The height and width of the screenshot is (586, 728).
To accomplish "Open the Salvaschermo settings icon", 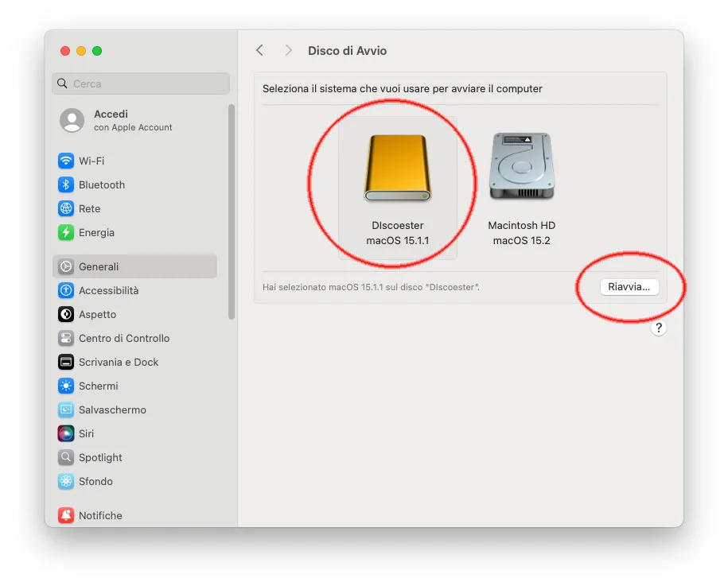I will [65, 409].
